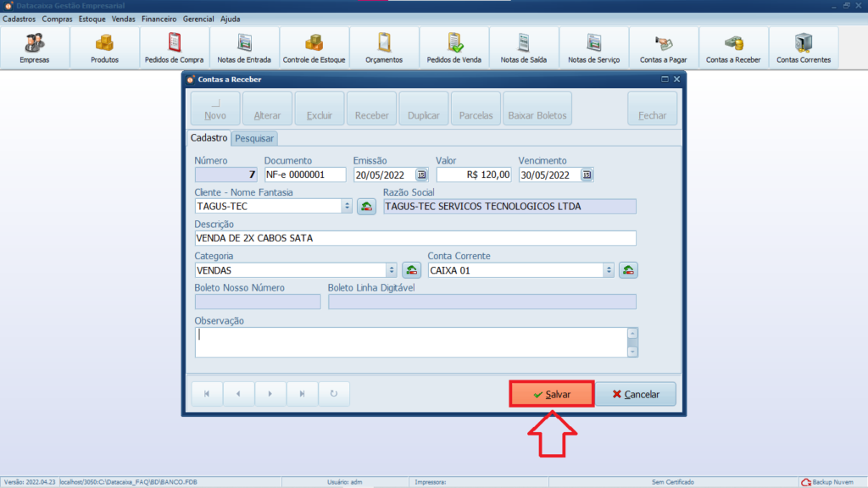Screen dimensions: 868x488
Task: Click the add-client icon beside TAGUS-TEC
Action: (366, 206)
